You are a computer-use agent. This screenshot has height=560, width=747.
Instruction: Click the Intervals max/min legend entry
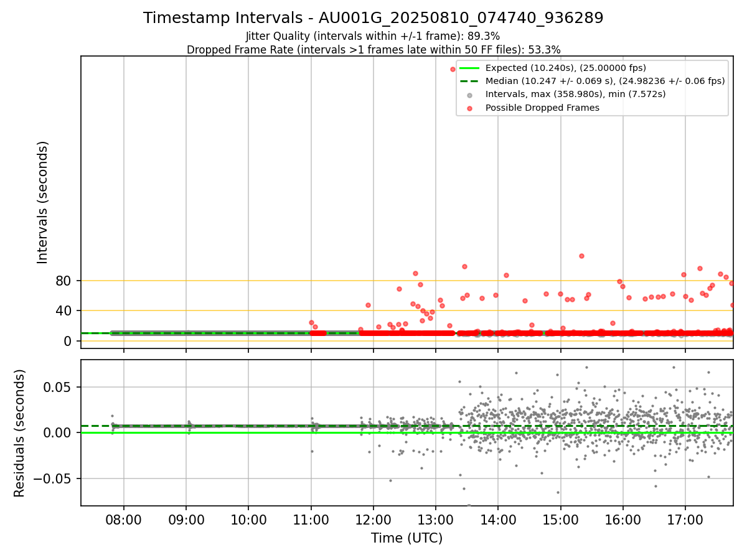(x=576, y=94)
